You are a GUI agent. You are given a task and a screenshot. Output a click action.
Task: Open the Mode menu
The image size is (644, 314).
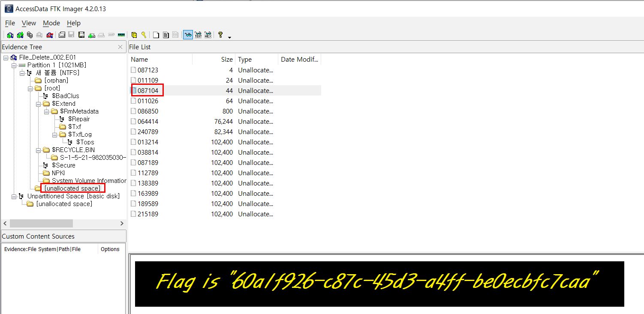click(x=51, y=23)
